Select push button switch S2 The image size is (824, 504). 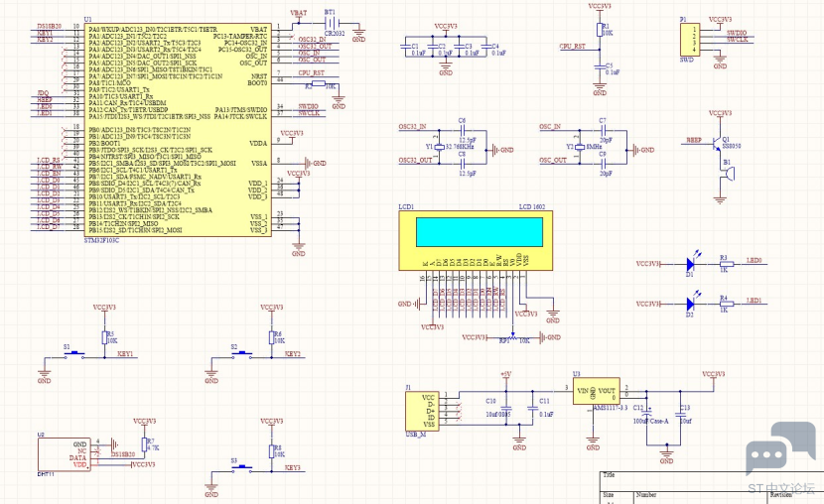pyautogui.click(x=241, y=354)
